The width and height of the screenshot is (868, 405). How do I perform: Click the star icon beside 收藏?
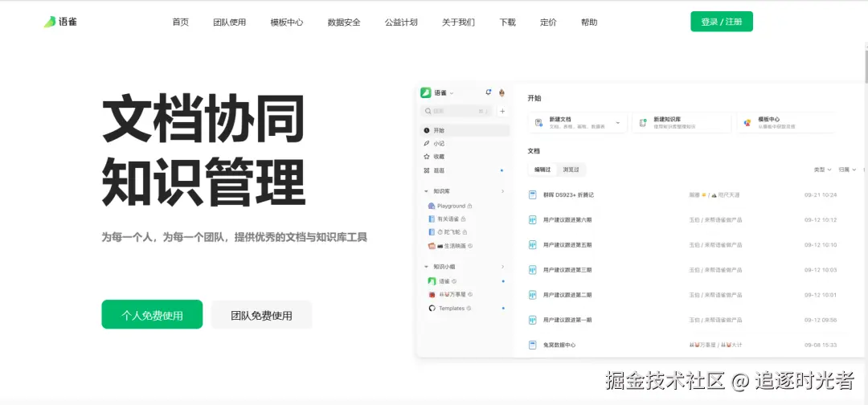pos(426,157)
